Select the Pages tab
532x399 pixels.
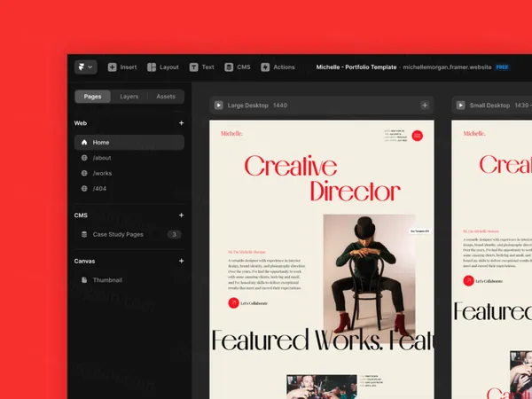click(92, 97)
